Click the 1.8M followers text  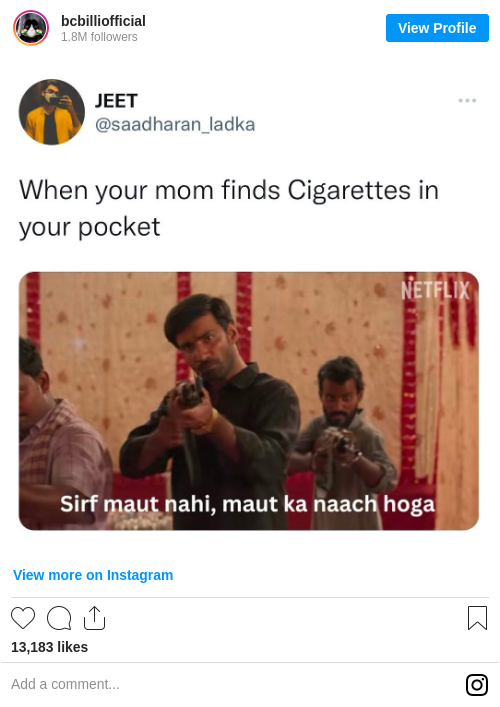[99, 37]
